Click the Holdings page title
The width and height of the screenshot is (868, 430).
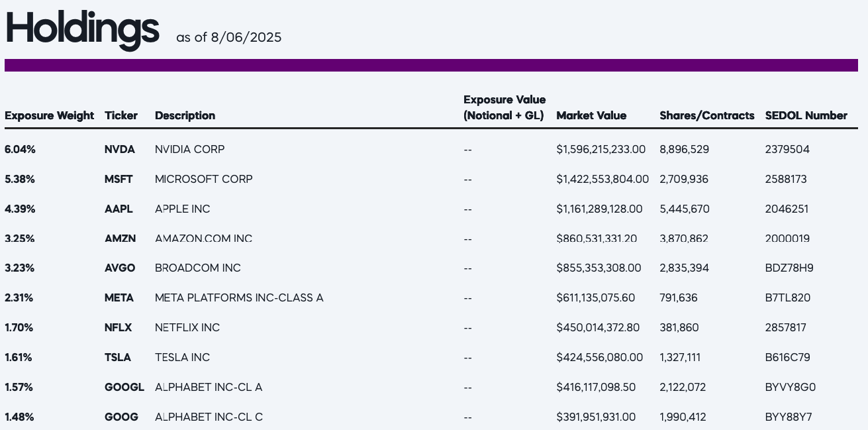[x=82, y=29]
